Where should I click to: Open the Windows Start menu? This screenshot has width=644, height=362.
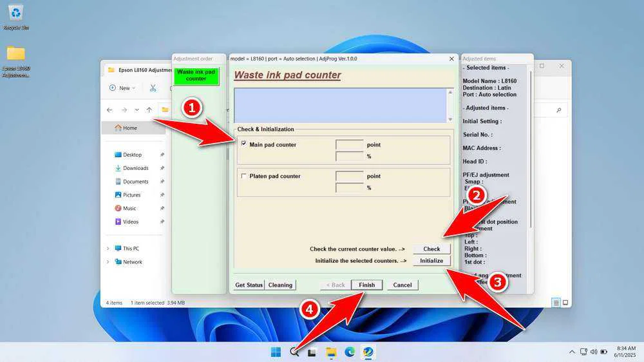[x=276, y=352]
